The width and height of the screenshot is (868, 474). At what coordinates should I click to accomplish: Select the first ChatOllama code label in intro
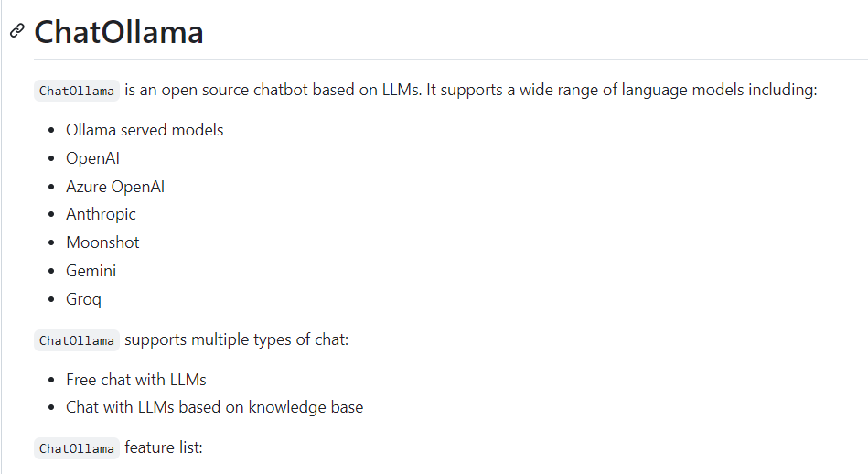click(77, 91)
